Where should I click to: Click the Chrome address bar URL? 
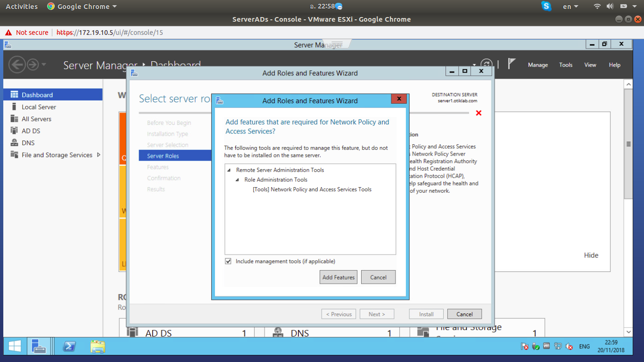(x=110, y=33)
